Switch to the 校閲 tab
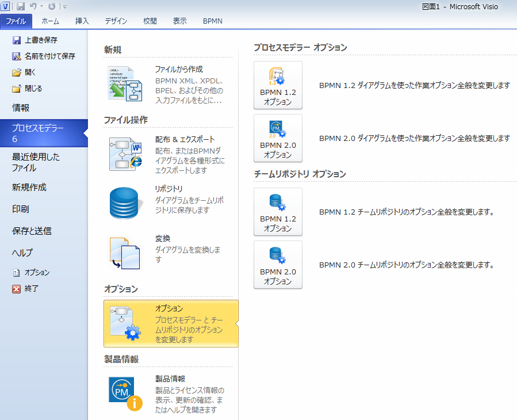517x420 pixels. (x=150, y=21)
